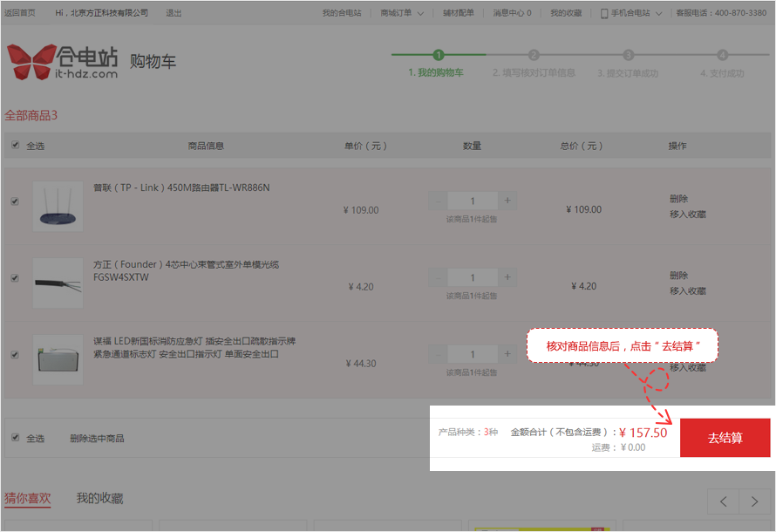Click the red 去结算 checkout button
The height and width of the screenshot is (532, 776).
725,438
